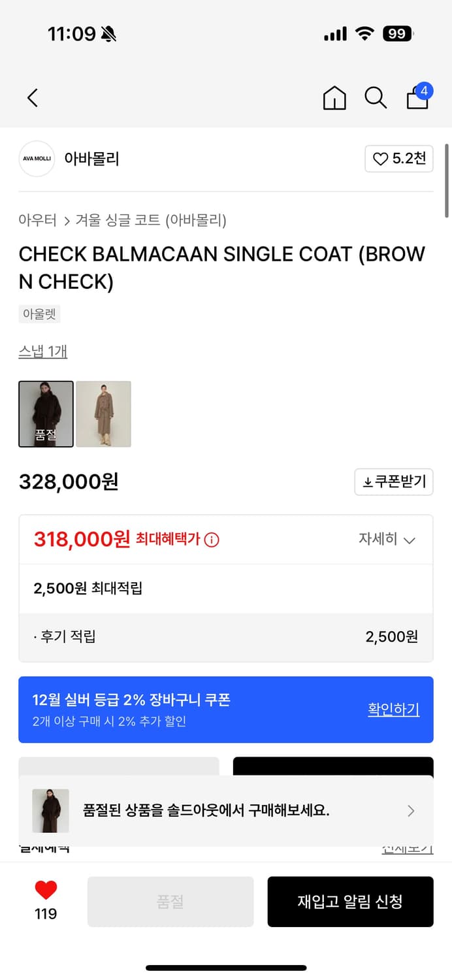This screenshot has width=452, height=980.
Task: Enable restock notification via 재입고 알림 신청
Action: click(350, 902)
